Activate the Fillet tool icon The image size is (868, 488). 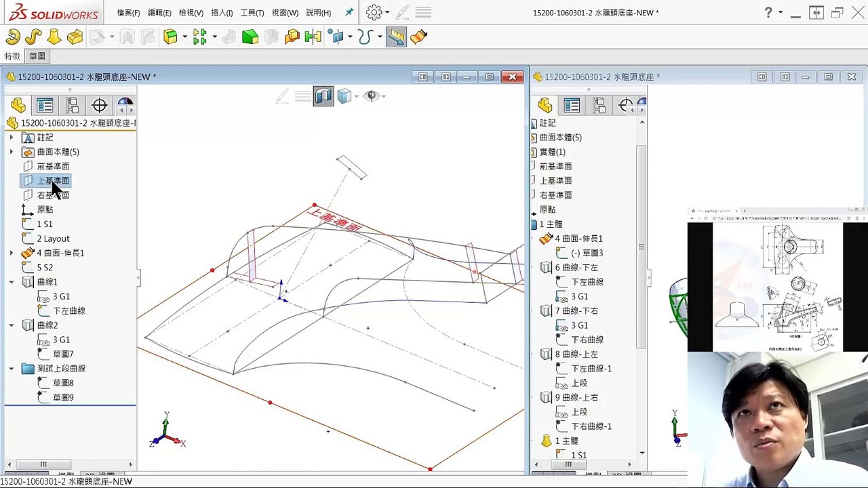(170, 37)
